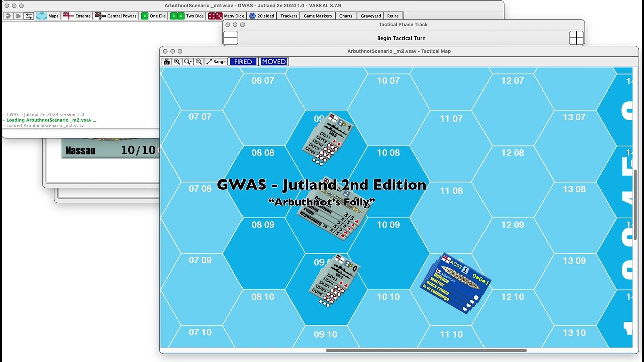Click hex label 08 09 on map

[263, 225]
